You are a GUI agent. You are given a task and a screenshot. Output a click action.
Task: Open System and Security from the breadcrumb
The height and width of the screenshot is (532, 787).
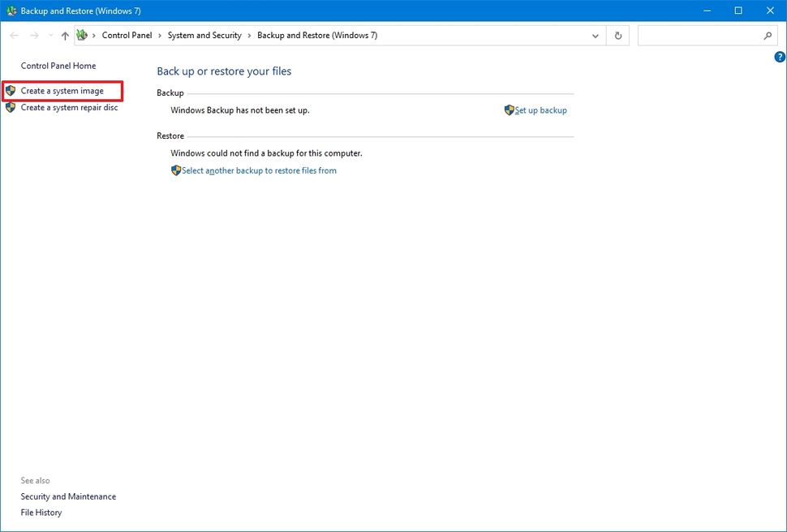tap(204, 35)
